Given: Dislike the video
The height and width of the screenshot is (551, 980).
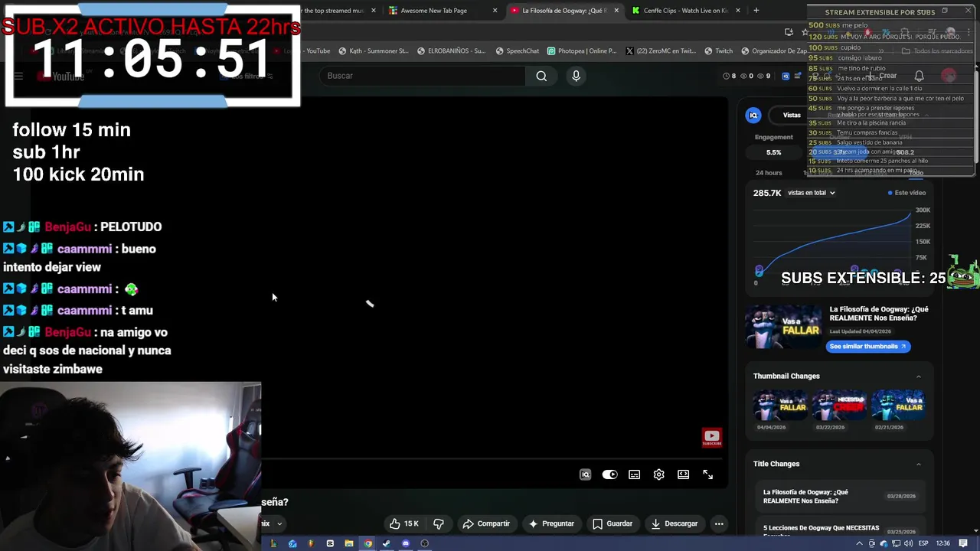Looking at the screenshot, I should point(439,523).
